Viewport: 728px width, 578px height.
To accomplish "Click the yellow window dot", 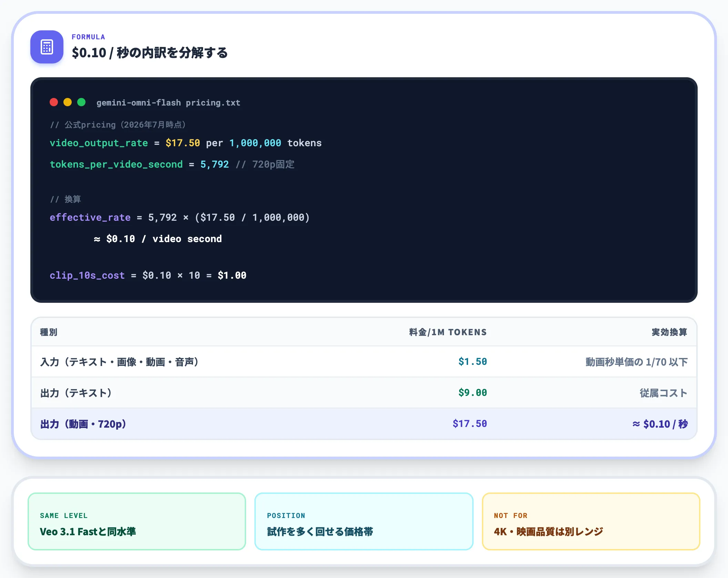I will pyautogui.click(x=68, y=102).
